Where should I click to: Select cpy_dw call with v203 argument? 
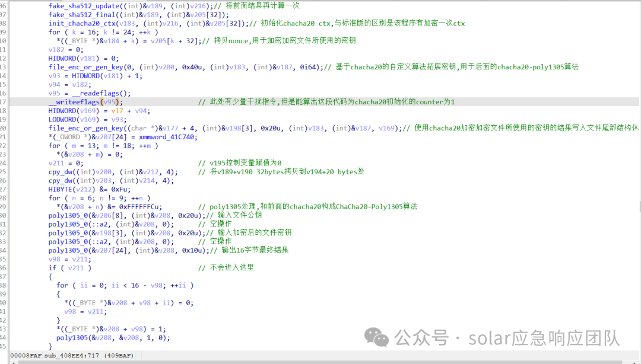pyautogui.click(x=111, y=181)
